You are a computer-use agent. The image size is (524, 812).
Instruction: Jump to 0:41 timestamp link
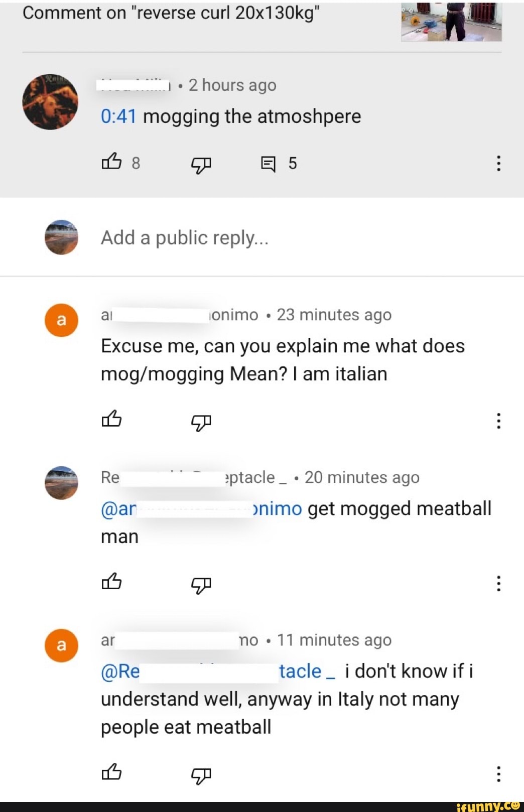click(x=118, y=116)
